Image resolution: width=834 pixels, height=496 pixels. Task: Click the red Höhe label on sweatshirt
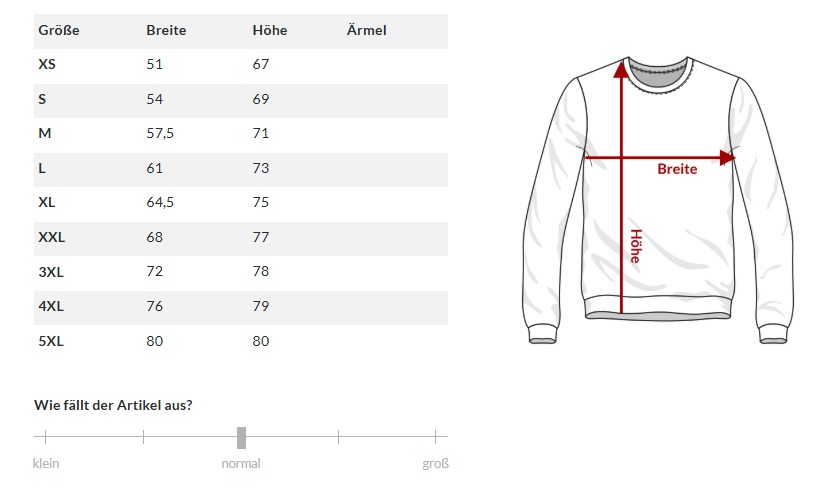(x=635, y=246)
